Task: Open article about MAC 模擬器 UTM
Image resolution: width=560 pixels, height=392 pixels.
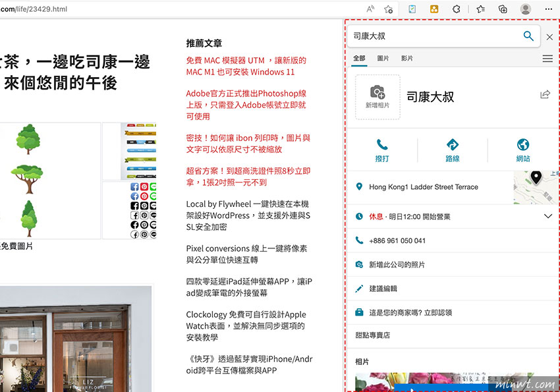Action: tap(246, 66)
